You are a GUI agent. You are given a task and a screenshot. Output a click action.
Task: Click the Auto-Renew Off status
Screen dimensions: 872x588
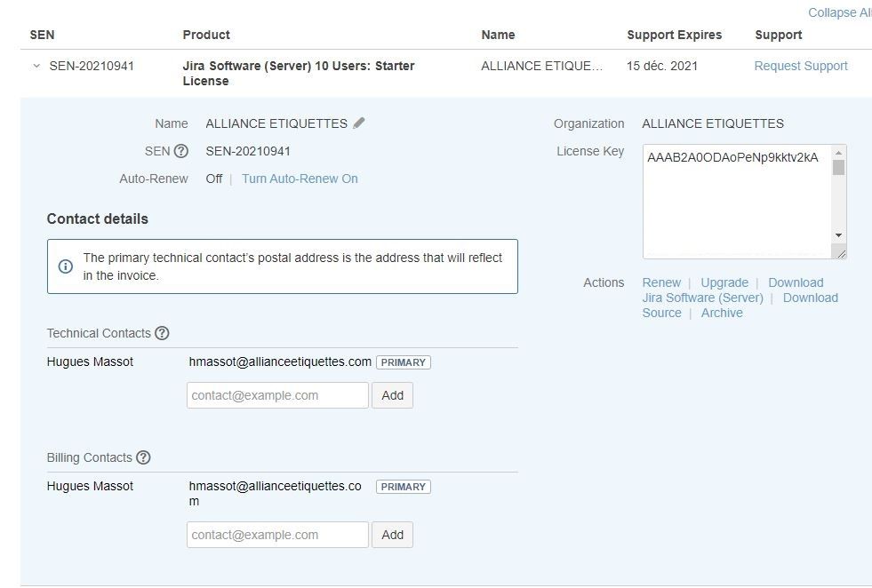coord(213,179)
